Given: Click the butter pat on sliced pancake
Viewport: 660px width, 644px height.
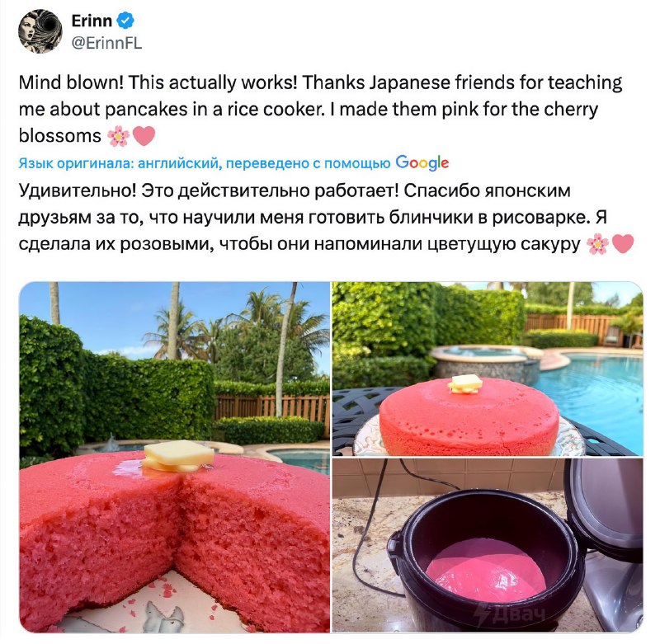Looking at the screenshot, I should pos(178,455).
